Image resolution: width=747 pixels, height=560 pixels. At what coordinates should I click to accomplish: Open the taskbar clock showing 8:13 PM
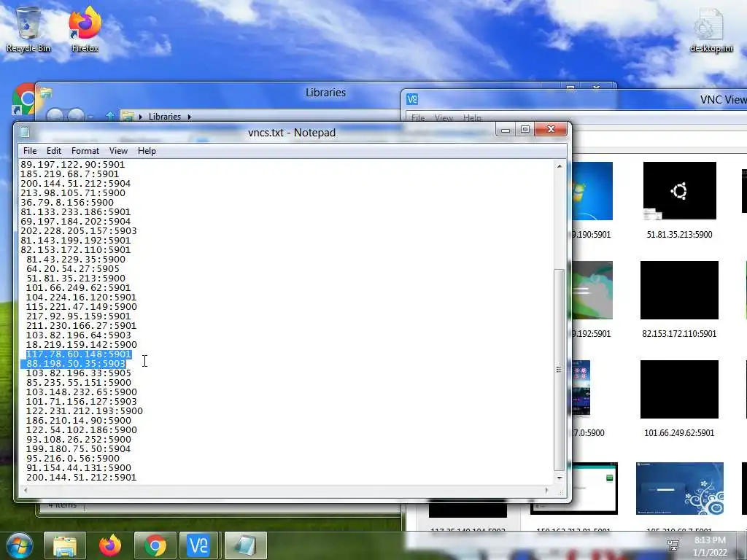coord(710,546)
